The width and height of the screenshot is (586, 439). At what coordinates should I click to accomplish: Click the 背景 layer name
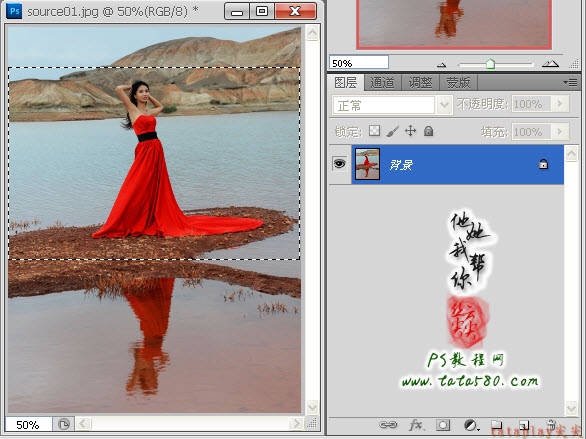tap(401, 165)
